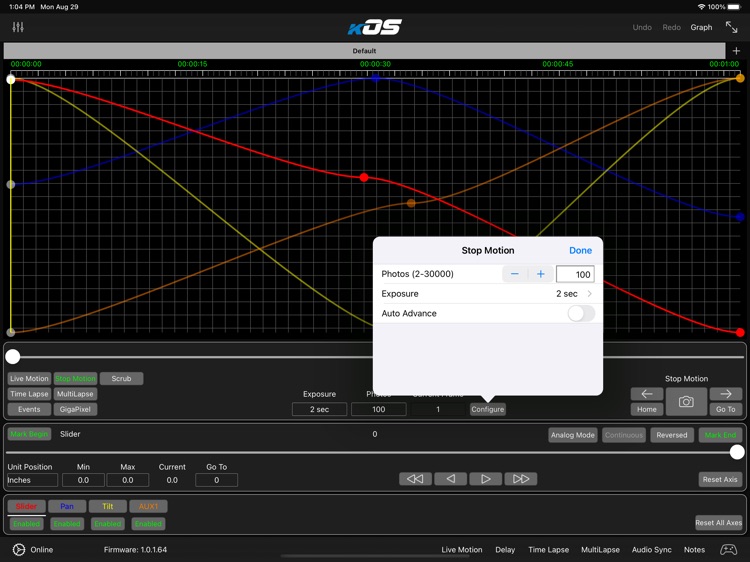Viewport: 750px width, 562px height.
Task: Open Graph view in top bar
Action: point(701,27)
